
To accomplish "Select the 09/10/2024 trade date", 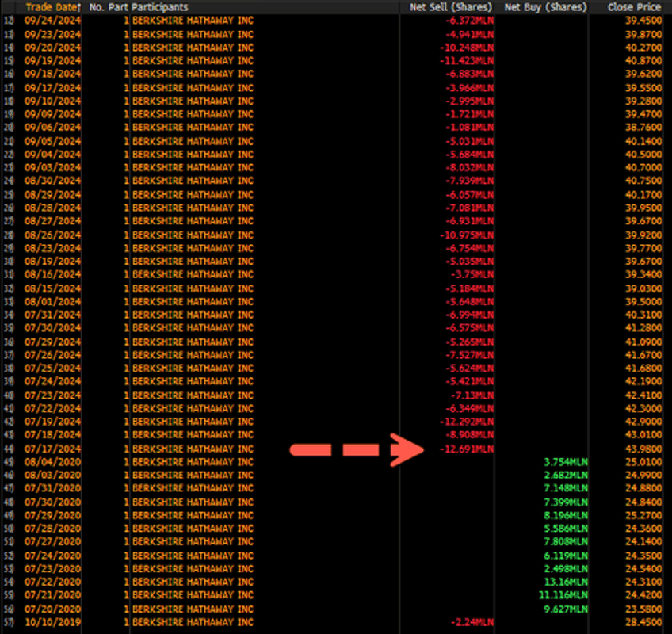I will (53, 101).
